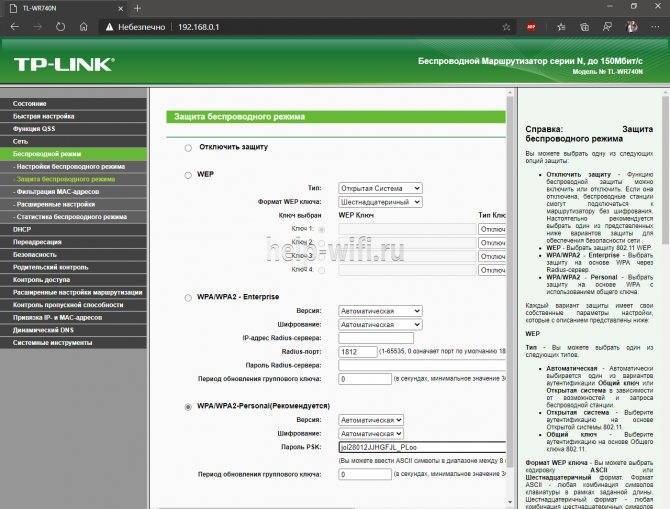Image resolution: width=670 pixels, height=509 pixels.
Task: Open Защита беспроводного режима submenu
Action: pos(73,179)
